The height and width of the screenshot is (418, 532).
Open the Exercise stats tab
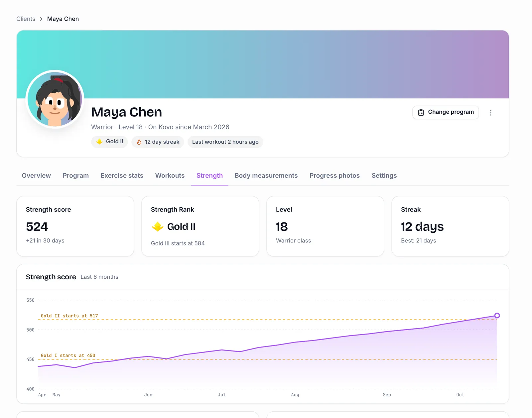click(x=122, y=176)
